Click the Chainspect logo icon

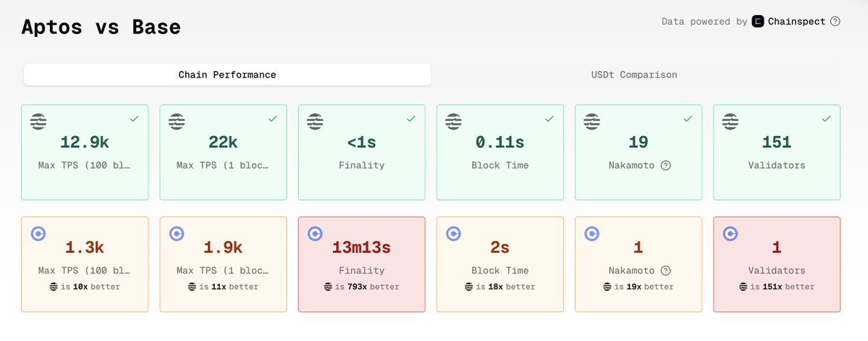click(x=758, y=22)
